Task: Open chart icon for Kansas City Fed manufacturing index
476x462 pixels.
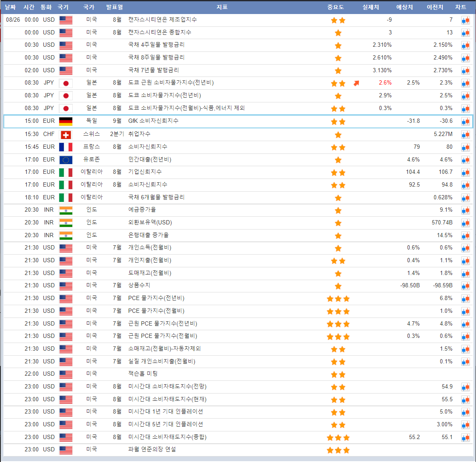Action: click(x=465, y=20)
